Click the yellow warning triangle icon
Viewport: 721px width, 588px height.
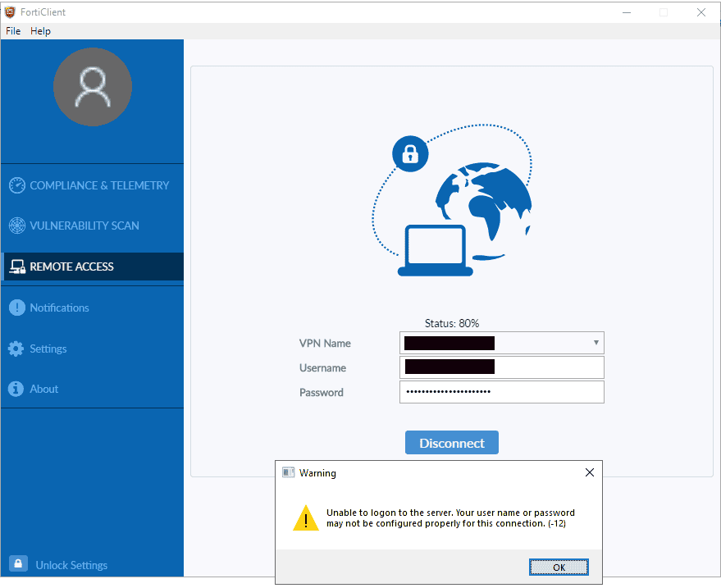click(x=305, y=517)
